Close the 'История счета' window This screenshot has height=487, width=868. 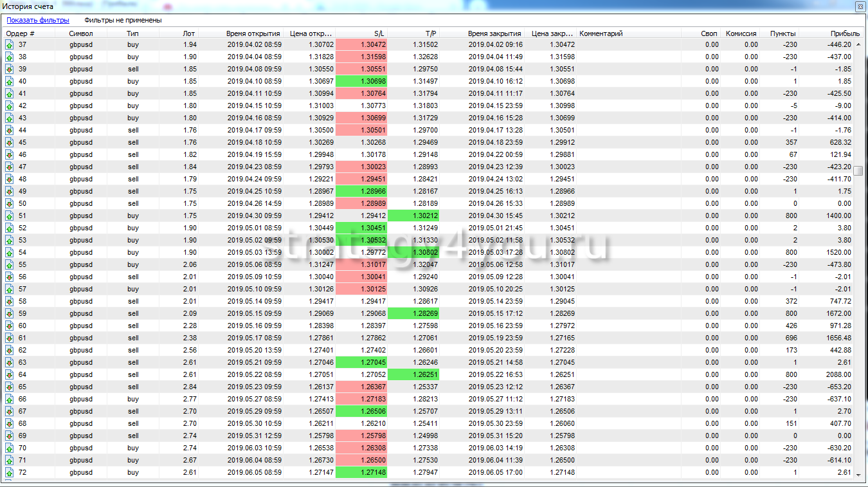tap(859, 6)
